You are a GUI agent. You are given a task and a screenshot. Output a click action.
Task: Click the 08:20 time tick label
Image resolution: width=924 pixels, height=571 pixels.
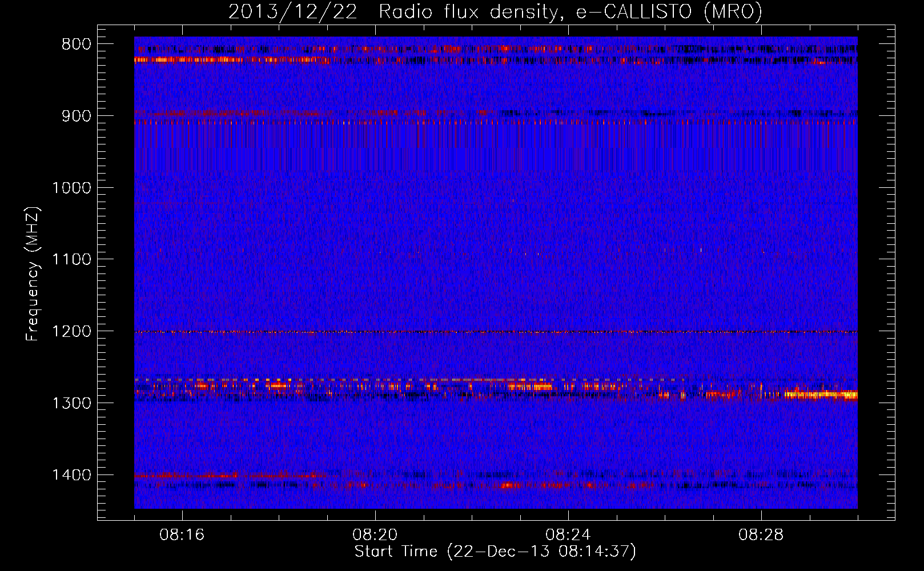coord(375,535)
